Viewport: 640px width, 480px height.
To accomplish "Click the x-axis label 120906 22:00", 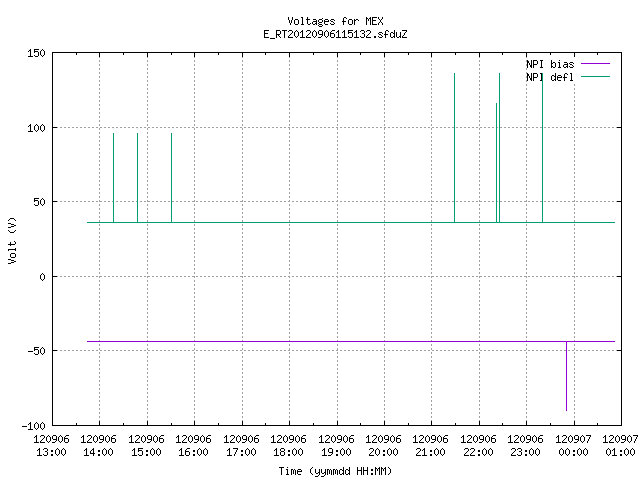I will pyautogui.click(x=478, y=446).
